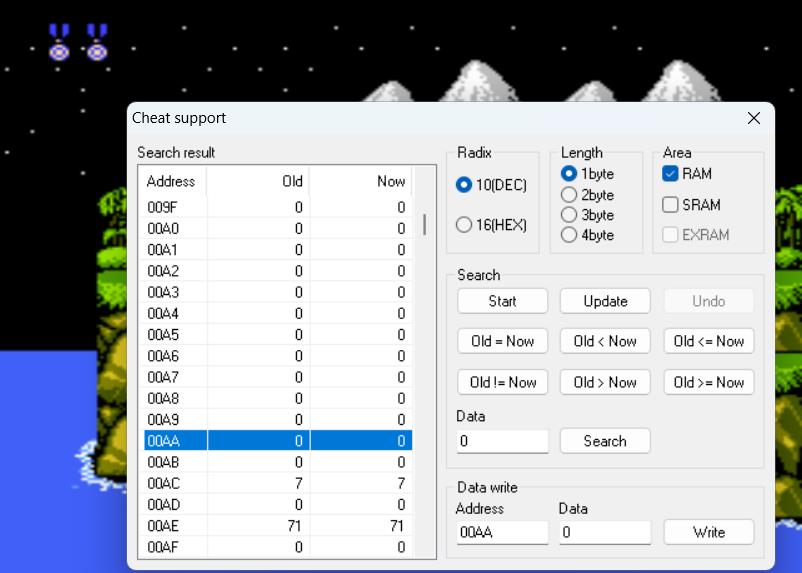Click the Update button
Screen dimensions: 802x573
click(x=605, y=301)
